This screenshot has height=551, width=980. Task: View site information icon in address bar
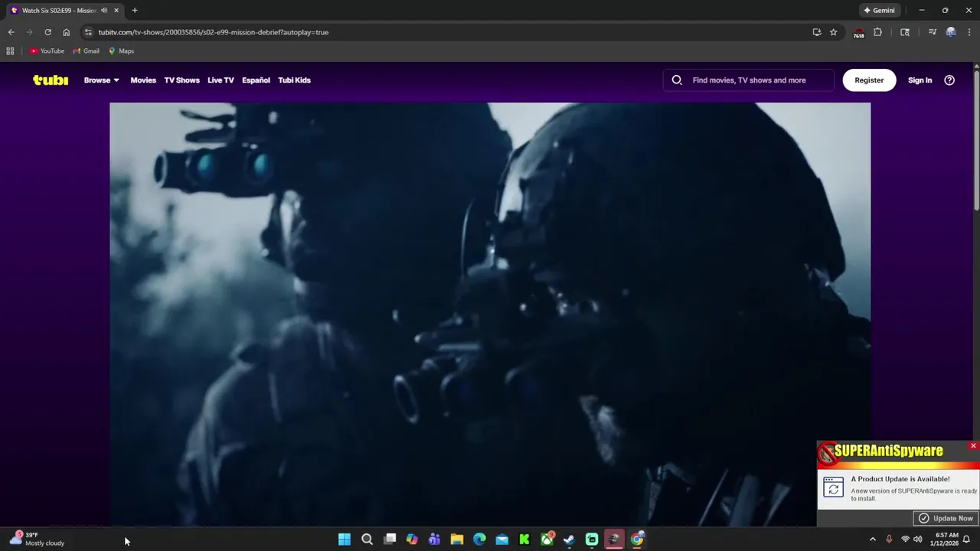click(x=88, y=32)
